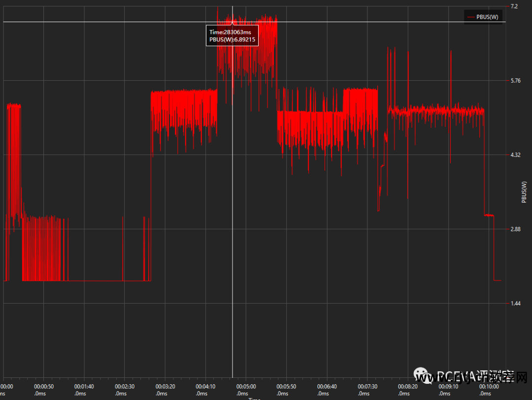Select the 00:06:40 time axis label

(x=327, y=387)
